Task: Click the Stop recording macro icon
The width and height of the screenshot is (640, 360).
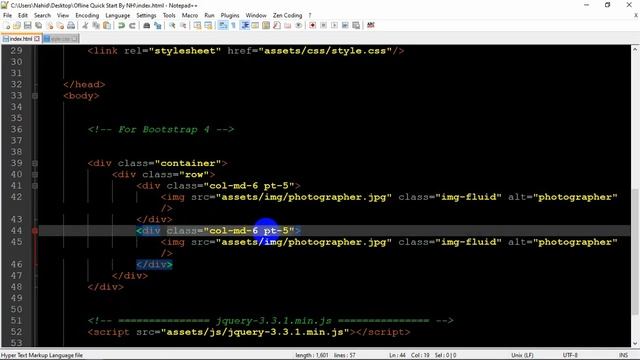Action: point(324,25)
